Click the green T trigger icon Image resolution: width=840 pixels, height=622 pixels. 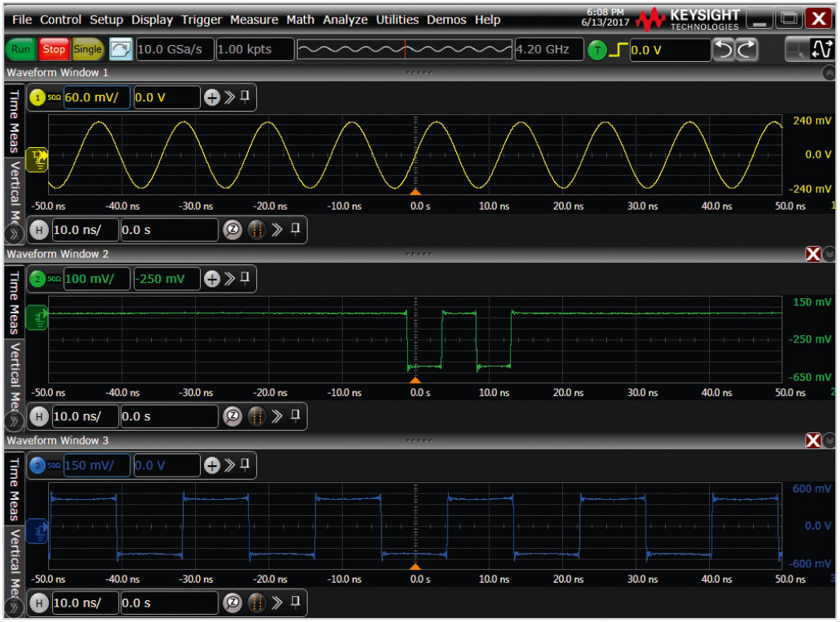click(x=597, y=51)
